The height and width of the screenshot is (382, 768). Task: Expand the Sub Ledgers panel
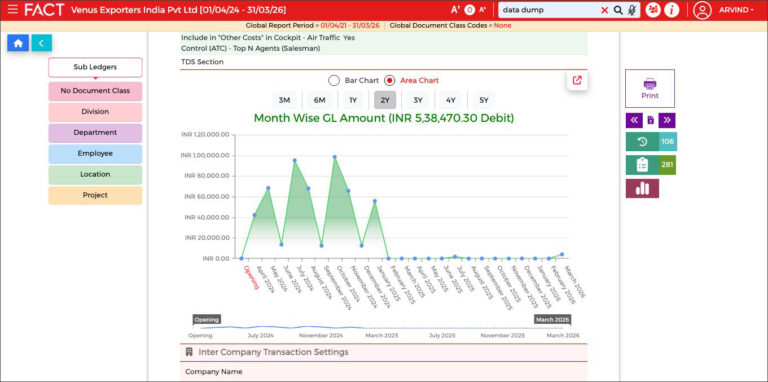tap(95, 67)
